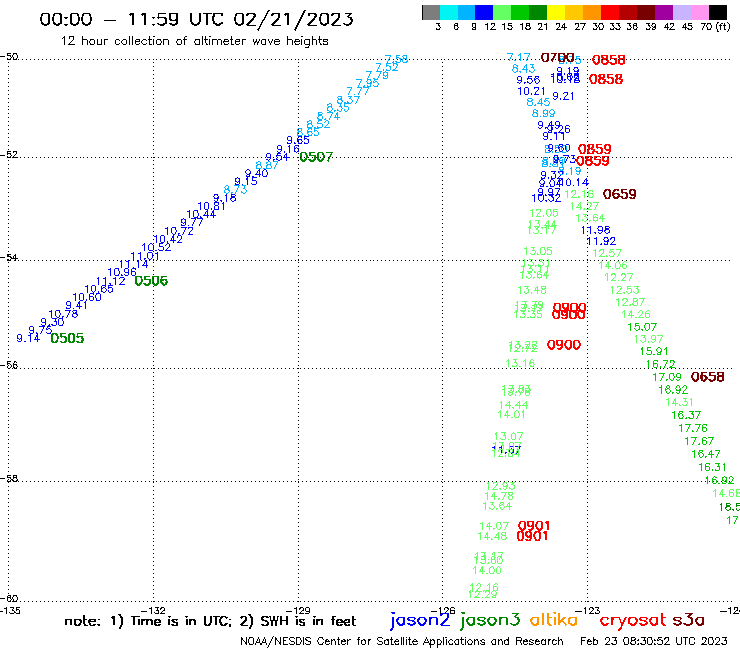This screenshot has height=650, width=740.
Task: Click the pink 70 ft legend swatch
Action: pos(699,12)
